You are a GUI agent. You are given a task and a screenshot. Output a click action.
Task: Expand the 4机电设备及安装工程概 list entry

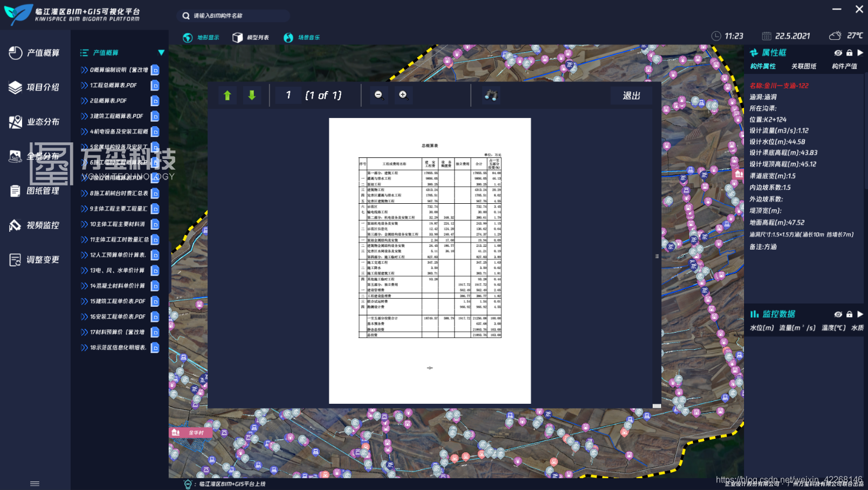click(x=84, y=132)
